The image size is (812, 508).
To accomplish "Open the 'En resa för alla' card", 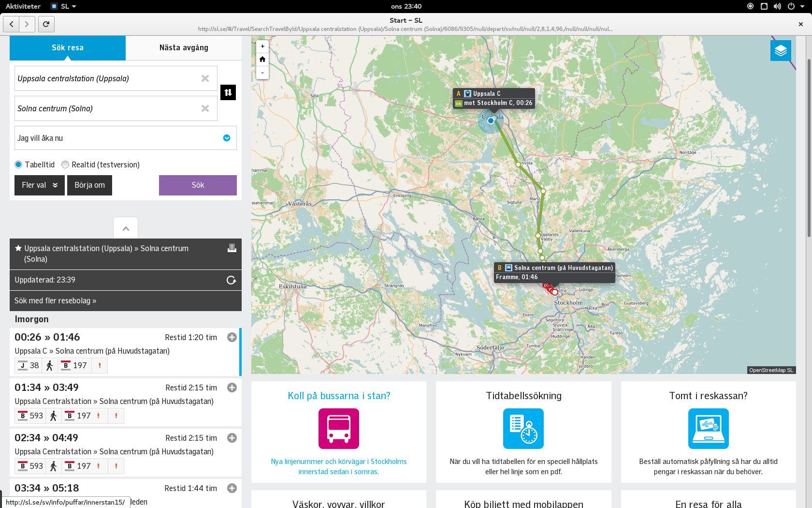I will 709,499.
